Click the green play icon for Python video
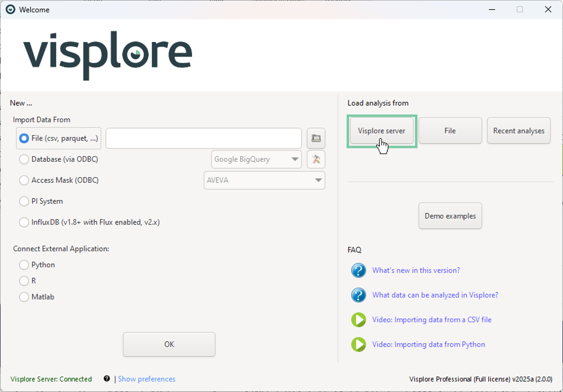The width and height of the screenshot is (563, 392). click(358, 345)
